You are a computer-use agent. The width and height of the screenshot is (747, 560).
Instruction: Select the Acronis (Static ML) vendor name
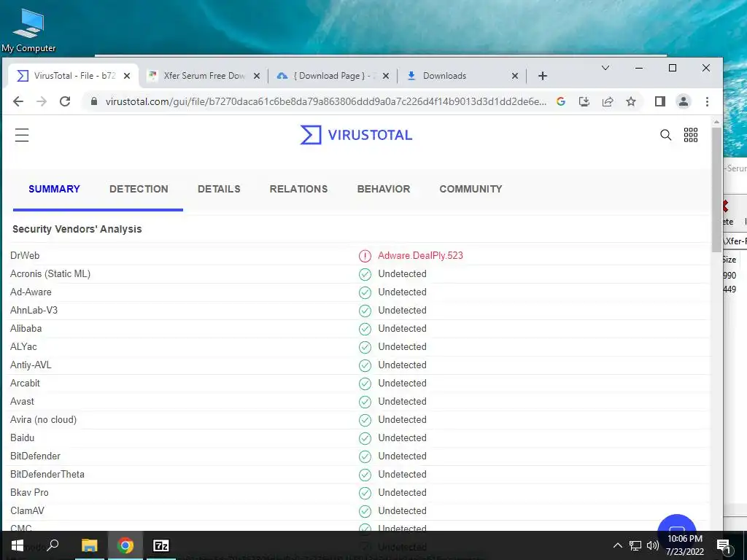click(50, 274)
